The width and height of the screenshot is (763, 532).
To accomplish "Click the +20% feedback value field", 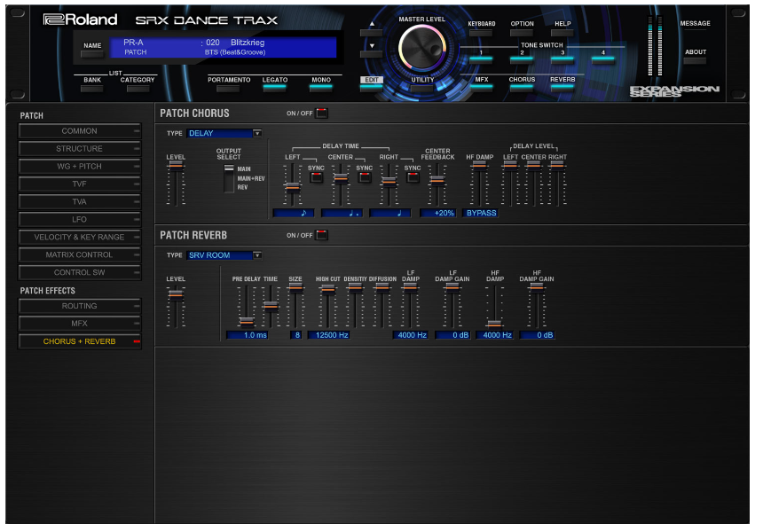I will click(x=438, y=213).
